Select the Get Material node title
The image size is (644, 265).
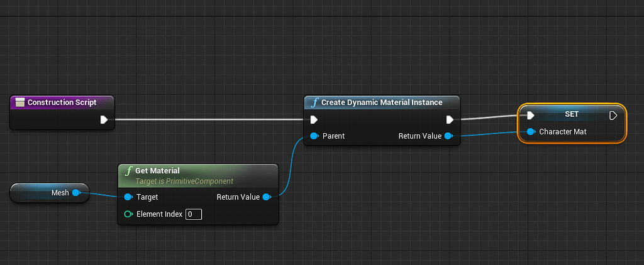coord(157,171)
